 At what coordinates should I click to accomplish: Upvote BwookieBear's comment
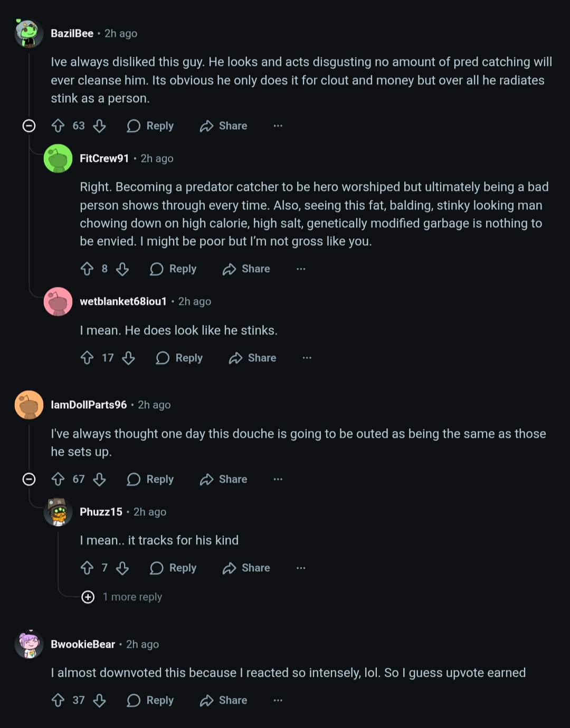[58, 701]
